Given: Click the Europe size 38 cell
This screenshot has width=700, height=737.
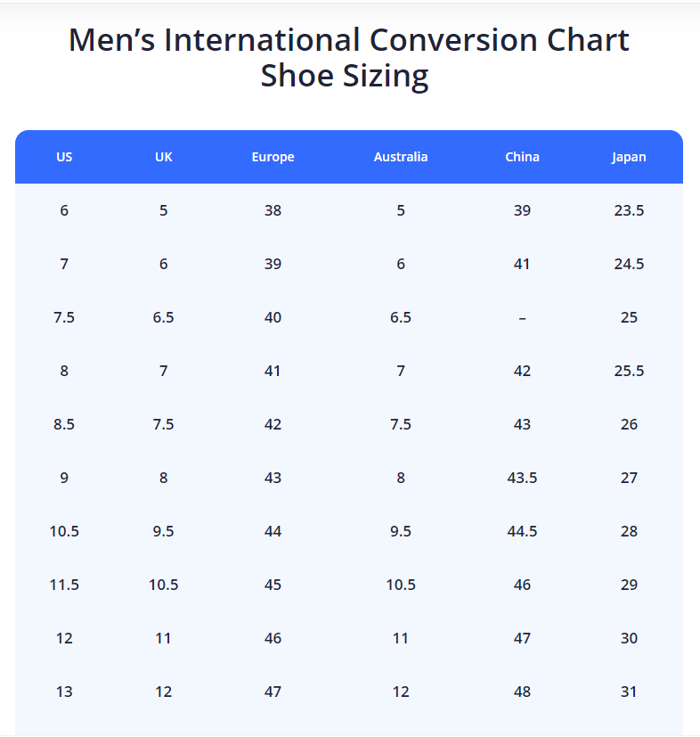Looking at the screenshot, I should coord(273,210).
